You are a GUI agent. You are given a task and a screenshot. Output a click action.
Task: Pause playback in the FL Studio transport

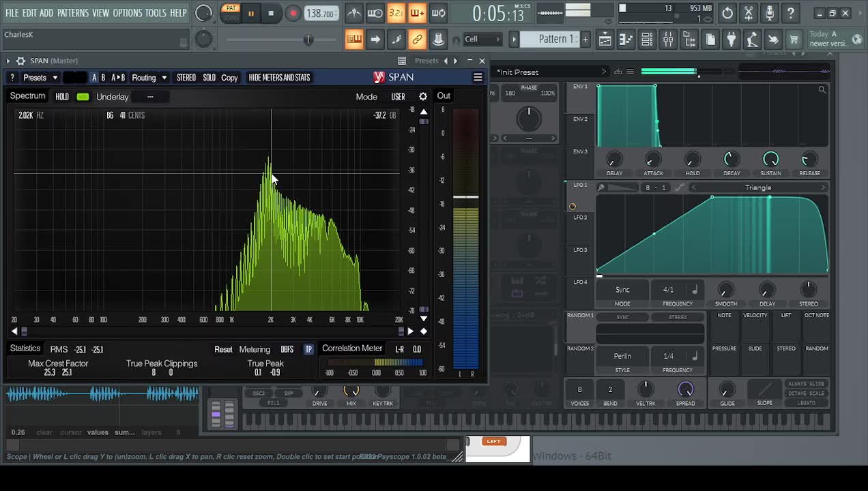[x=250, y=13]
